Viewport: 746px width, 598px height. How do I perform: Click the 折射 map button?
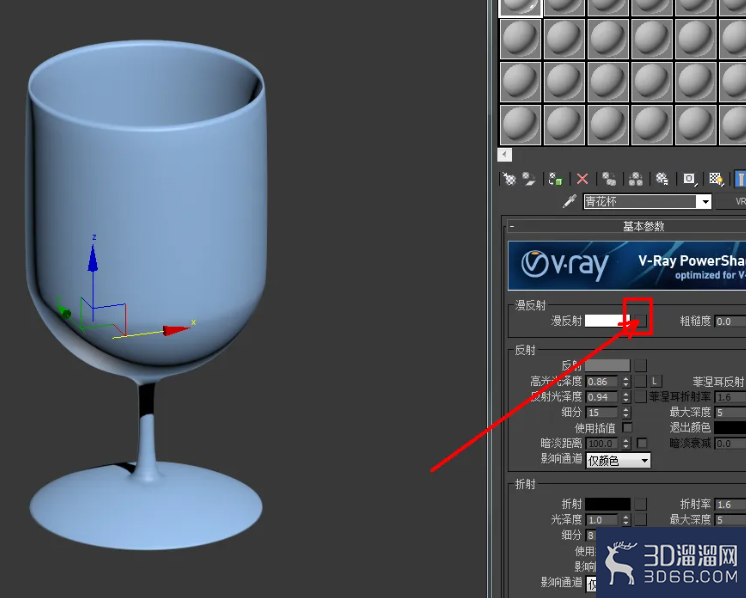tap(641, 504)
